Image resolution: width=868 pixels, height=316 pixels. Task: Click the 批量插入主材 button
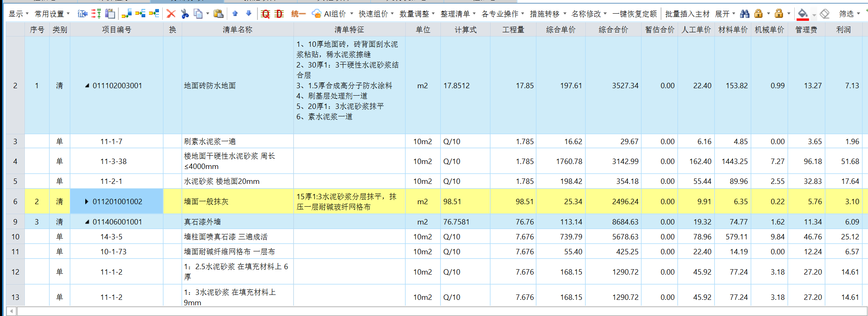click(x=687, y=14)
